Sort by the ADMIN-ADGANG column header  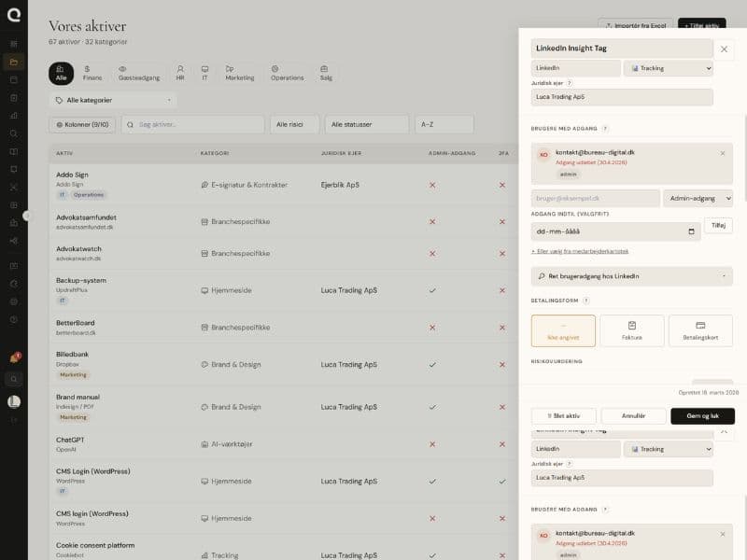(x=452, y=153)
